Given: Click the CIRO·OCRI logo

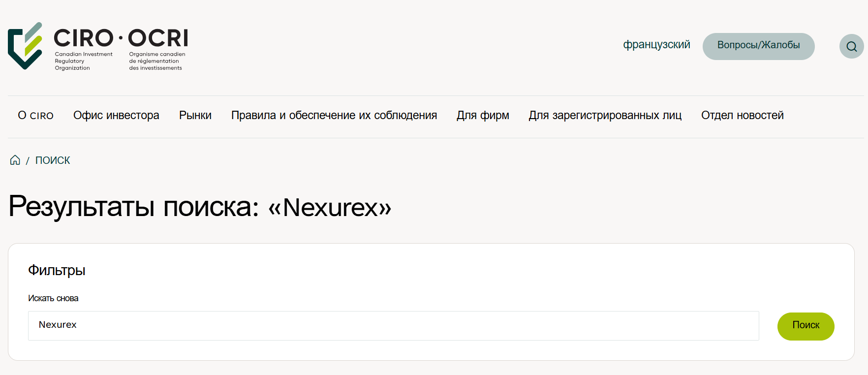Looking at the screenshot, I should click(98, 47).
